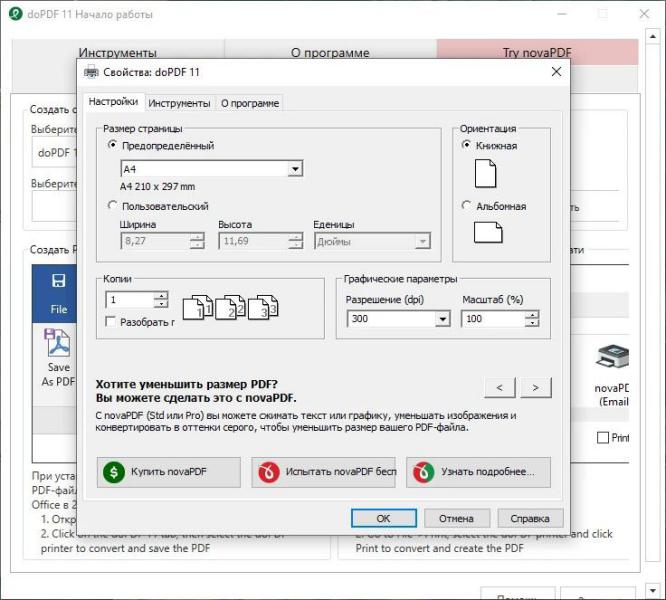666x600 pixels.
Task: Click the Испытать novaPDF button
Action: [323, 472]
